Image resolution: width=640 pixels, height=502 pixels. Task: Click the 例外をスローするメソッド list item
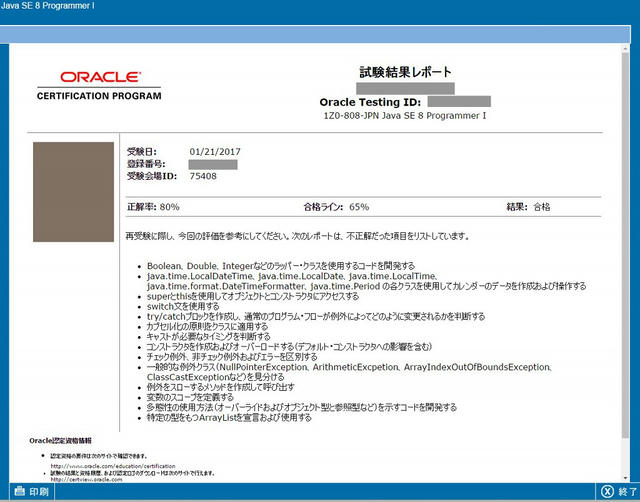coord(220,387)
